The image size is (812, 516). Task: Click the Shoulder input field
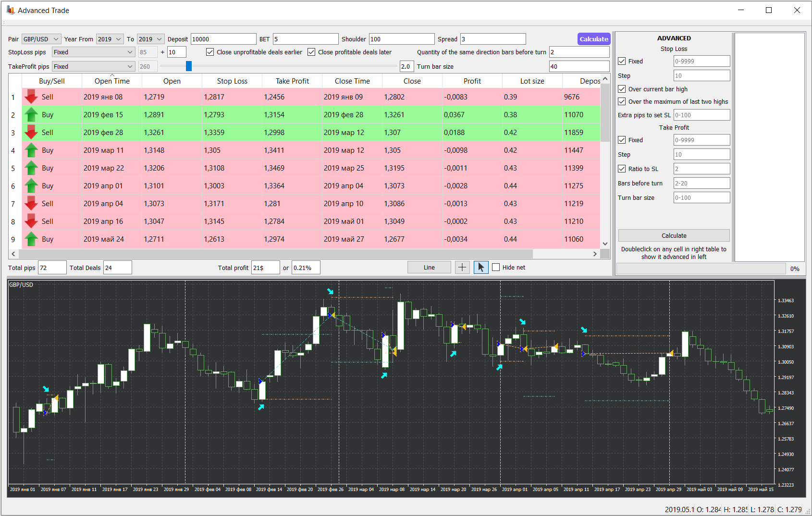click(x=402, y=39)
